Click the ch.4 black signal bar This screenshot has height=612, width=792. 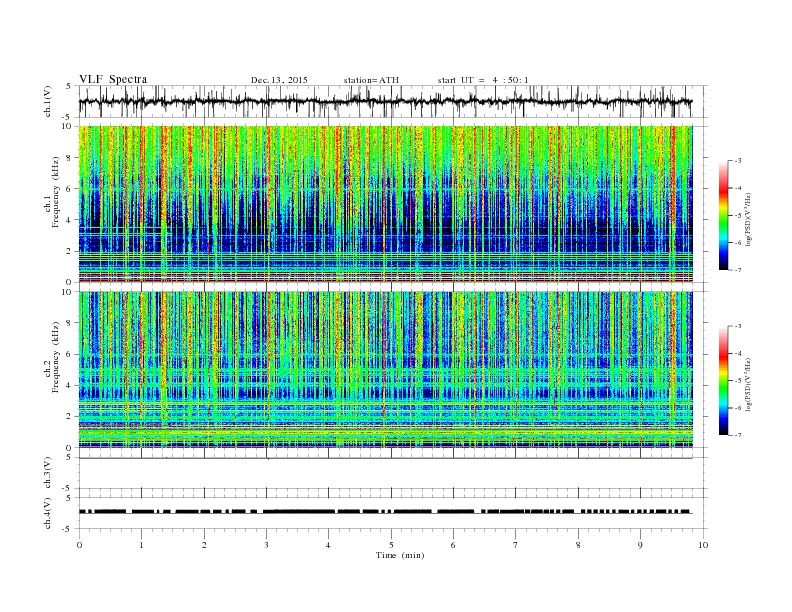point(386,512)
